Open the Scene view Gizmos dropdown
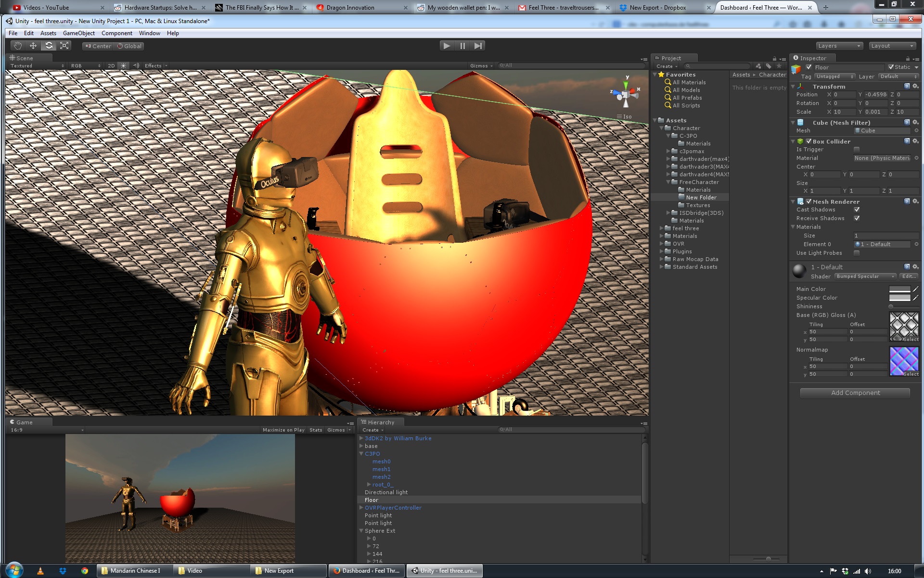This screenshot has height=578, width=924. click(481, 66)
